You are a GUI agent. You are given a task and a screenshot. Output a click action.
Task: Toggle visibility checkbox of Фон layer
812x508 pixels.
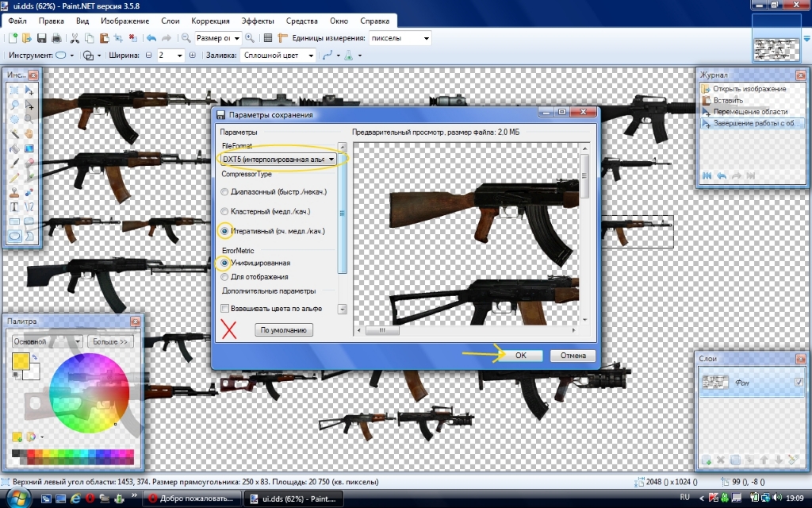pyautogui.click(x=798, y=382)
